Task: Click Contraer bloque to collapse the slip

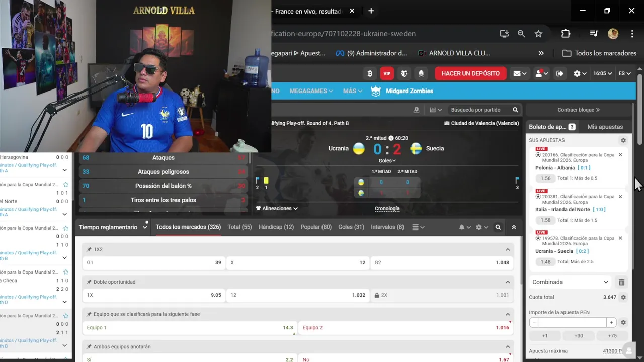Action: point(579,110)
